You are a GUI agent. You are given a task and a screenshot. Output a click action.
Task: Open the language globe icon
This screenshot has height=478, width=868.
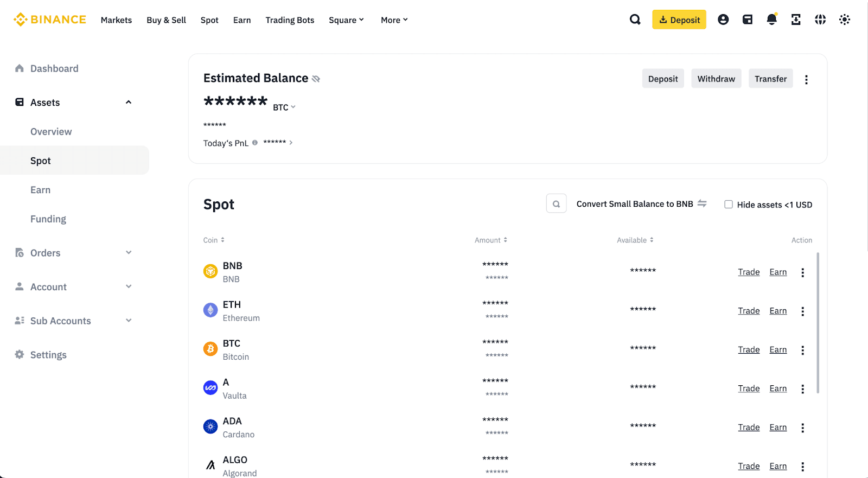point(820,20)
